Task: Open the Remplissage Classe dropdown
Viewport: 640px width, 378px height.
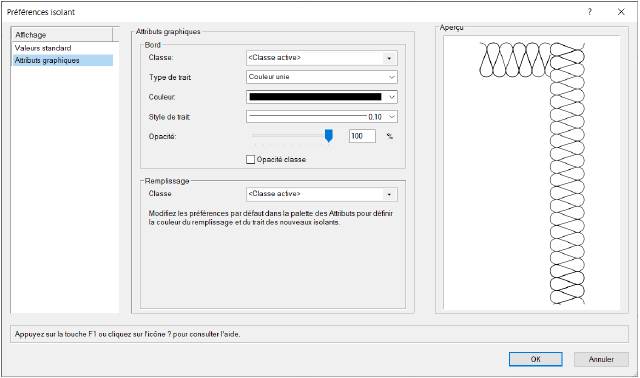Action: click(x=322, y=194)
